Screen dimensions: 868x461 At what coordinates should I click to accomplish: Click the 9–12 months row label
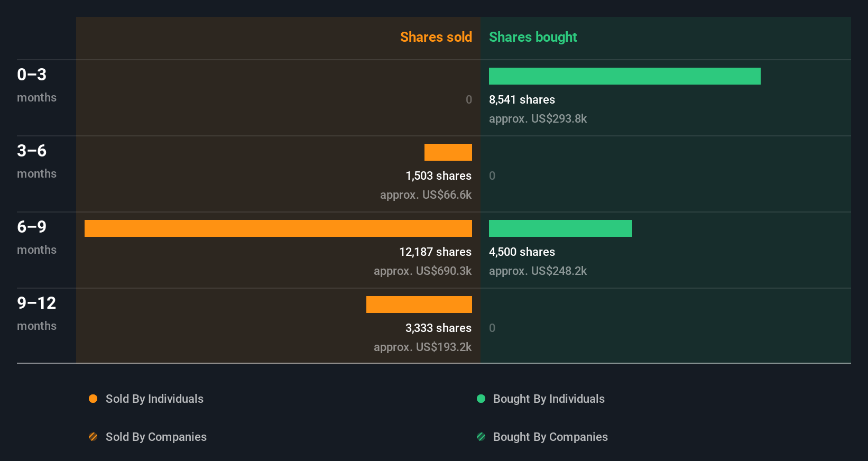point(36,313)
